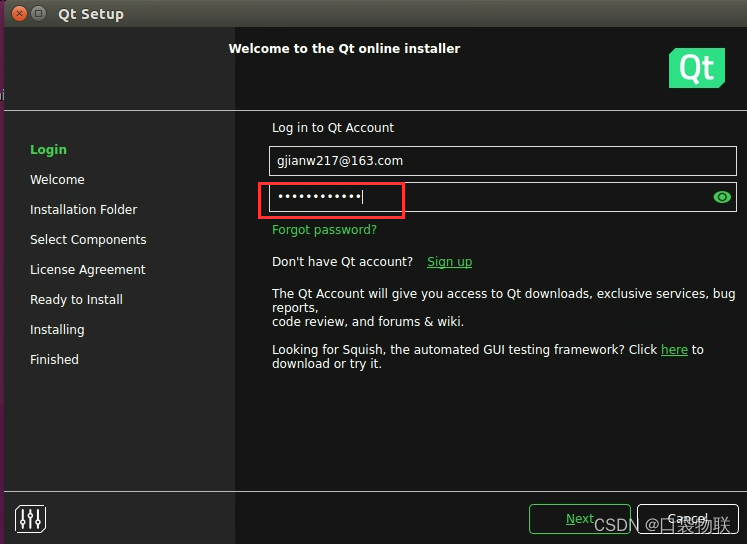This screenshot has height=544, width=747.
Task: Select the Ready to Install step
Action: 76,300
